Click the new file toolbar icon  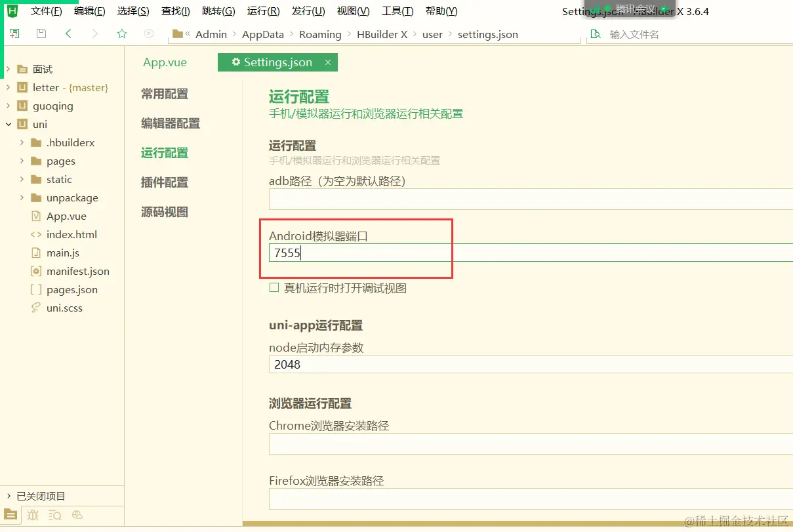14,33
